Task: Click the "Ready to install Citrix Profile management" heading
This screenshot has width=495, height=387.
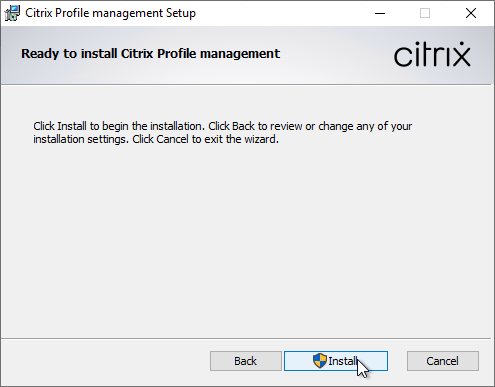Action: point(150,54)
